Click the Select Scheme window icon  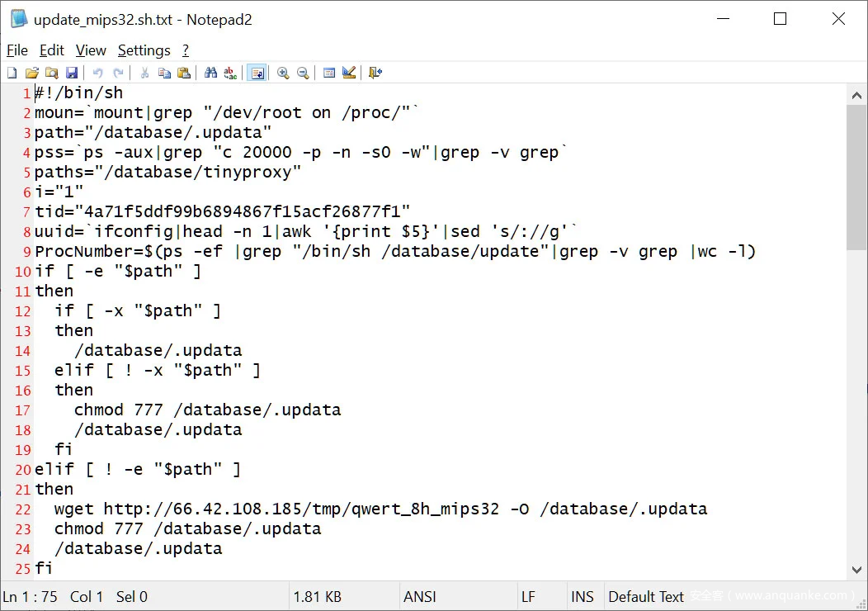tap(329, 73)
